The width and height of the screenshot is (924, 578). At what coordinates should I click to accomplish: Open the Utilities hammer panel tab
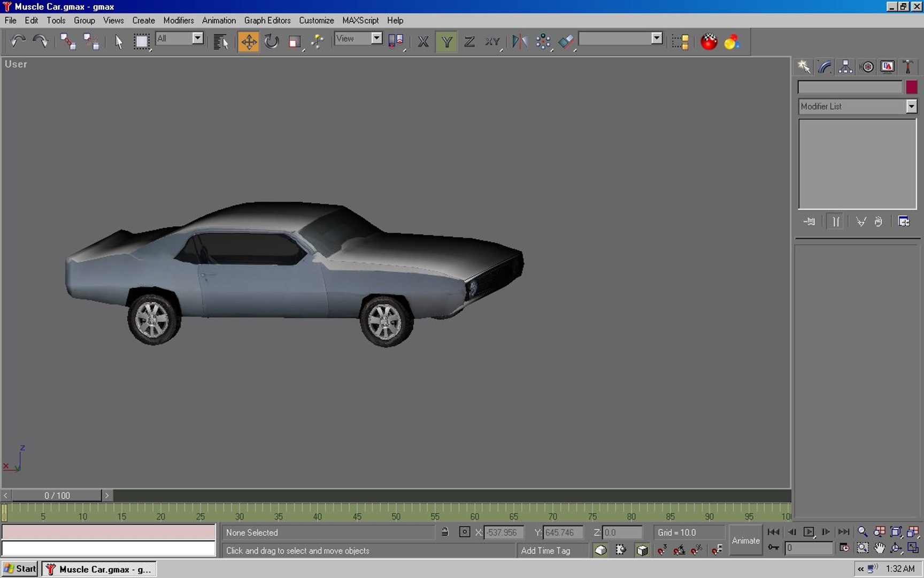pyautogui.click(x=907, y=67)
